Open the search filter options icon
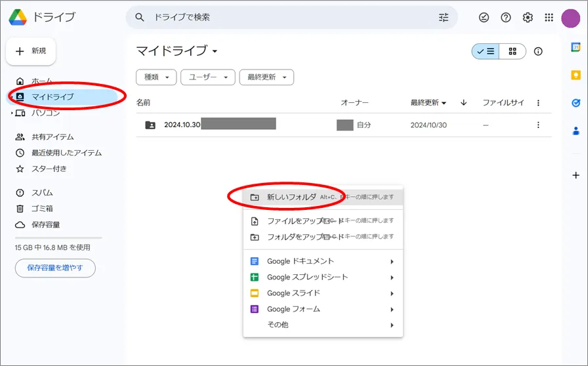Screen dimensions: 588x366 pyautogui.click(x=444, y=18)
